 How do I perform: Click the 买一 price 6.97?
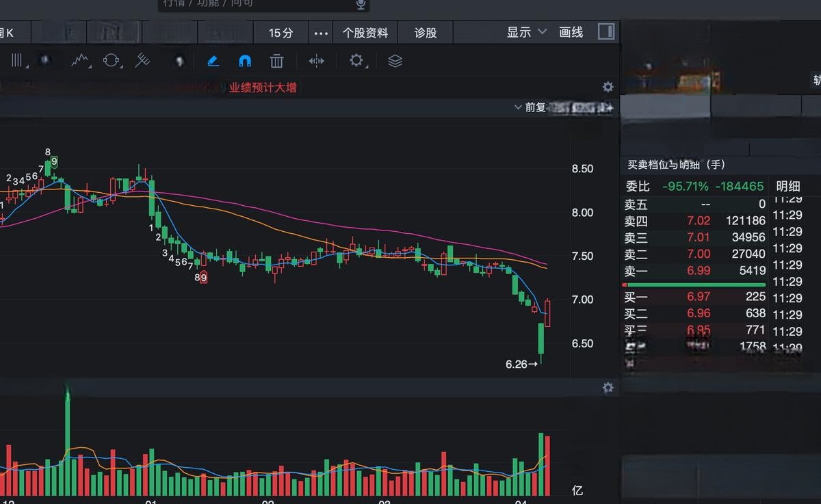coord(699,297)
